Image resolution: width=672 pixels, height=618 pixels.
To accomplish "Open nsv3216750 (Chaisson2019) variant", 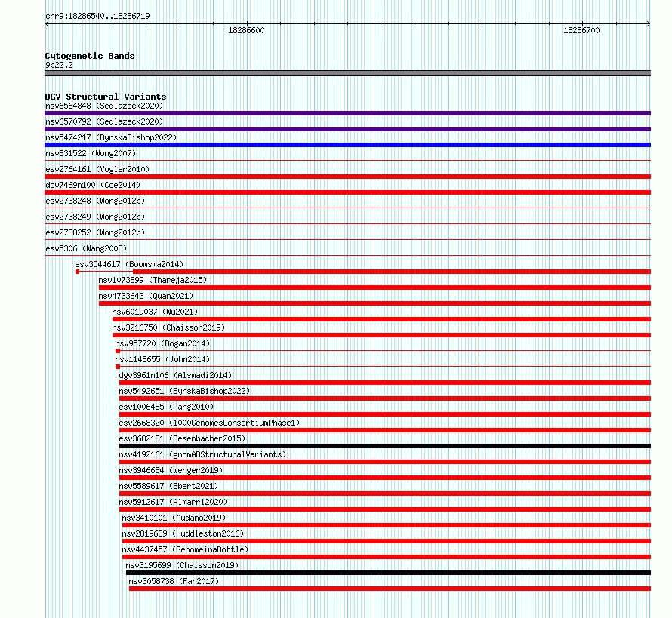I will click(x=168, y=327).
